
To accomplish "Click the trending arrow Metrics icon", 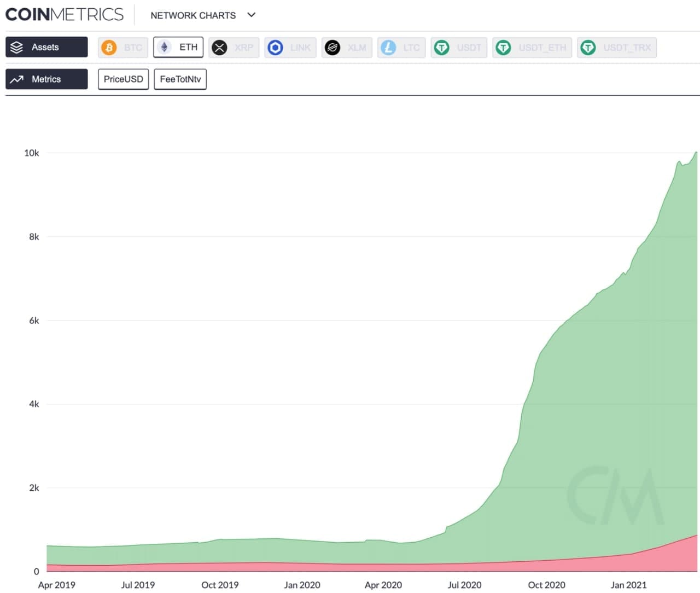I will pos(17,79).
